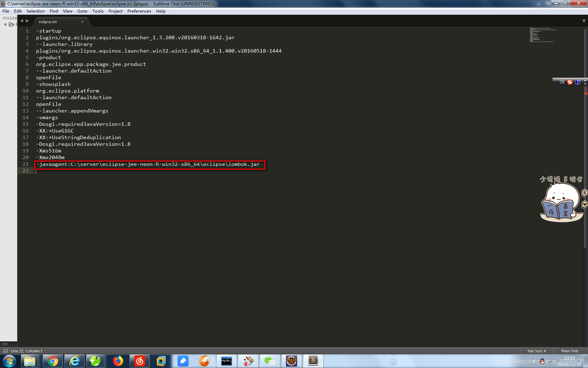The width and height of the screenshot is (588, 368).
Task: Click the -startup text on line 1
Action: pyautogui.click(x=49, y=31)
